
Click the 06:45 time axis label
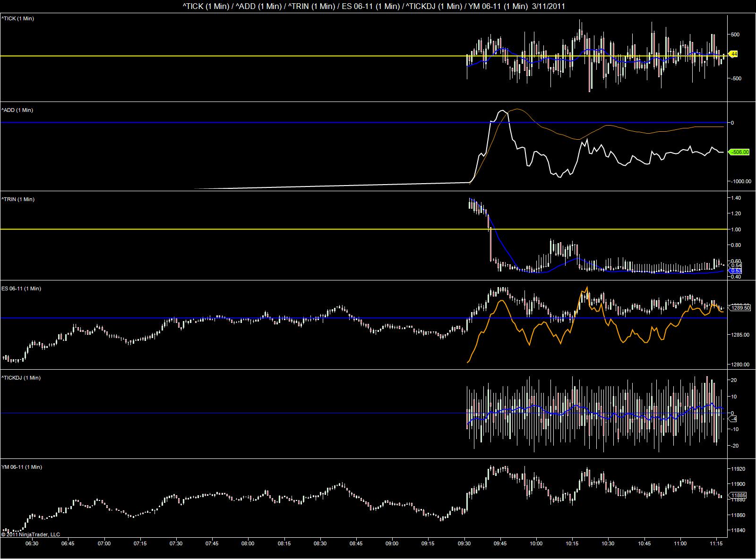68,543
